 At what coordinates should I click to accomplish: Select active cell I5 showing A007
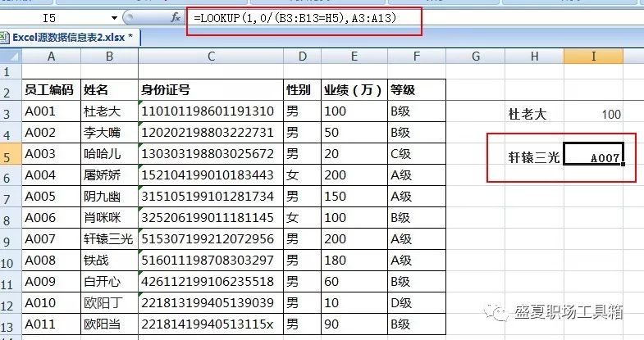point(593,154)
